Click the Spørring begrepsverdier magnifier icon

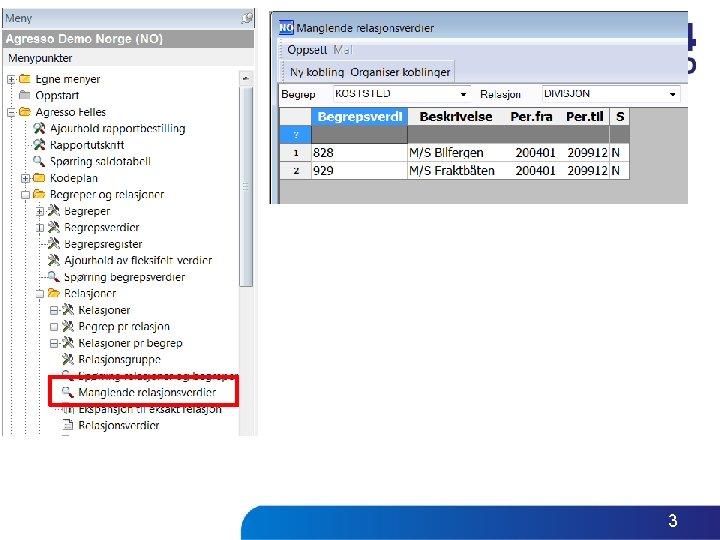pyautogui.click(x=54, y=277)
